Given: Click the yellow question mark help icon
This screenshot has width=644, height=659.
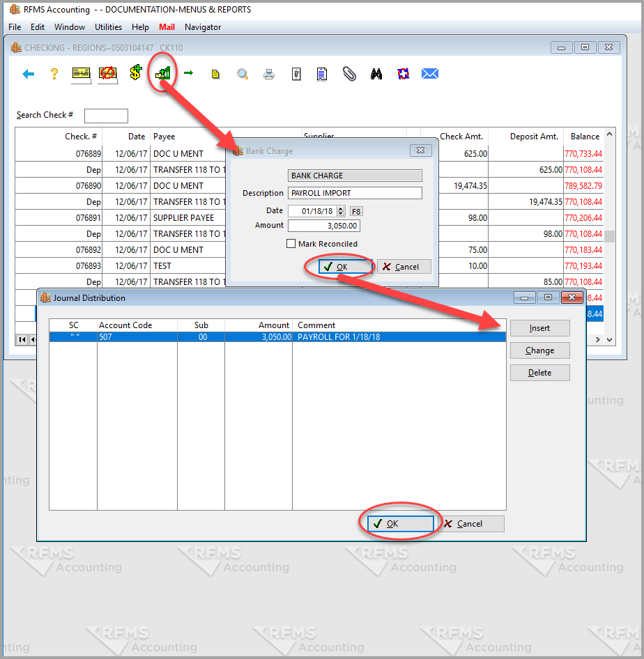Looking at the screenshot, I should (x=54, y=74).
